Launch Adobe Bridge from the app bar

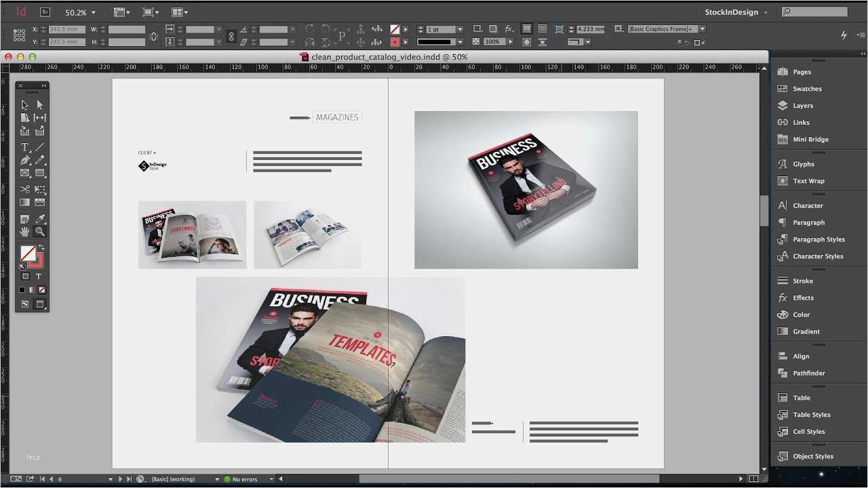(45, 12)
